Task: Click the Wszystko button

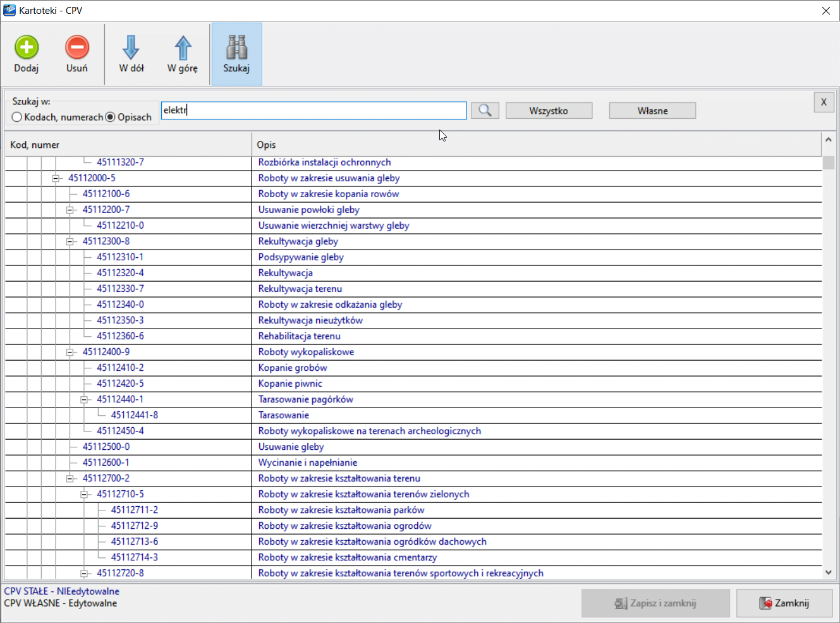Action: pyautogui.click(x=549, y=111)
